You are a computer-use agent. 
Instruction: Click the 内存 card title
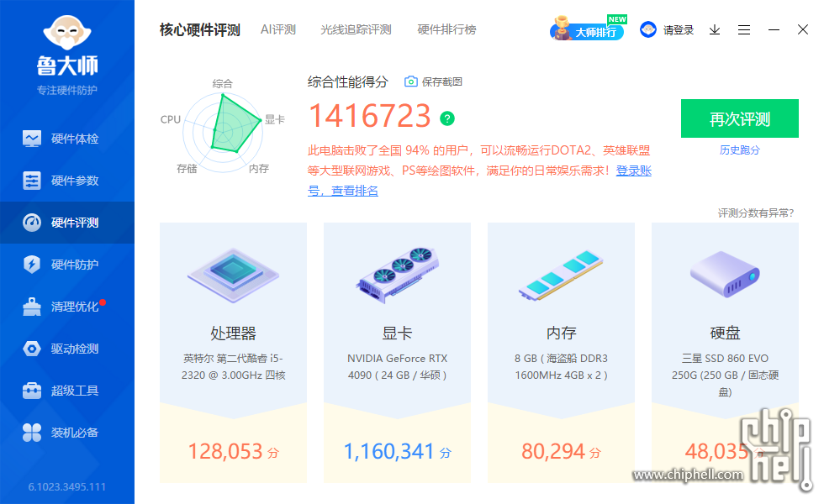(x=562, y=333)
